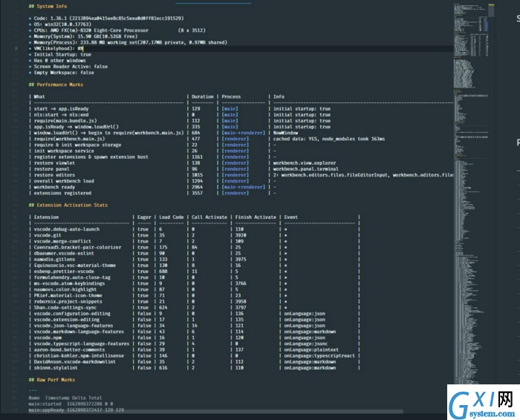Click the duration value '2964'
Viewport: 520px width, 420px height.
point(197,187)
